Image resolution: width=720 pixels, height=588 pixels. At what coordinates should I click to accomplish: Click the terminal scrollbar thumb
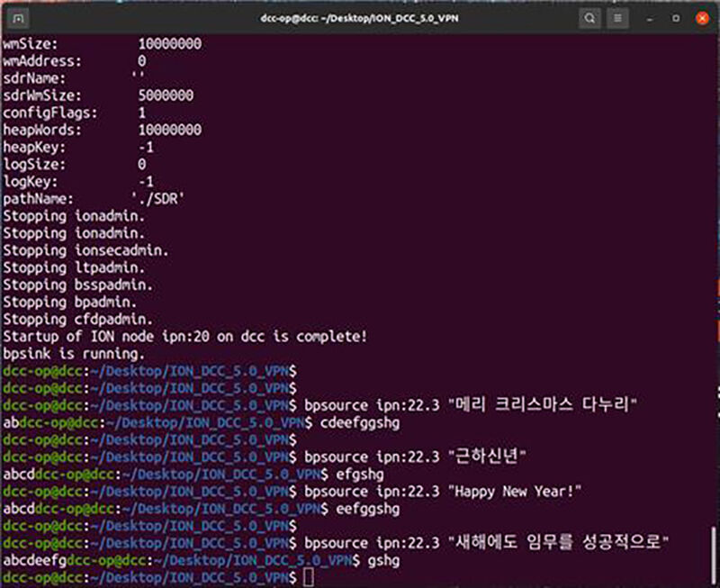(x=713, y=555)
